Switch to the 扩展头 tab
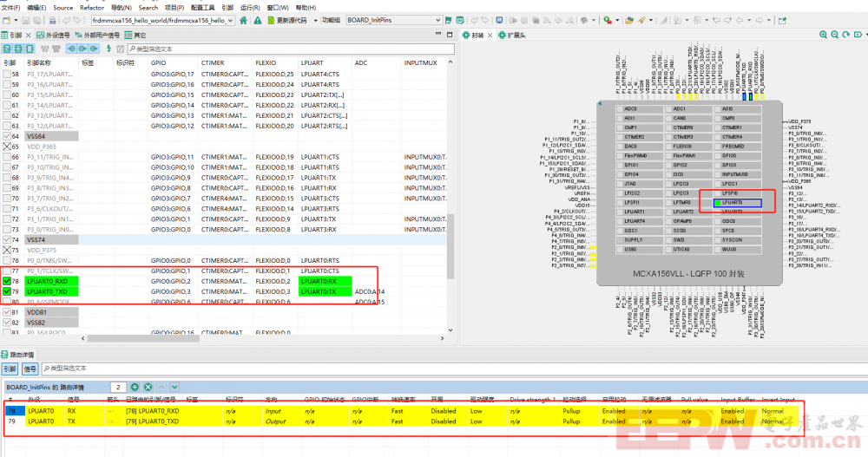 [513, 35]
